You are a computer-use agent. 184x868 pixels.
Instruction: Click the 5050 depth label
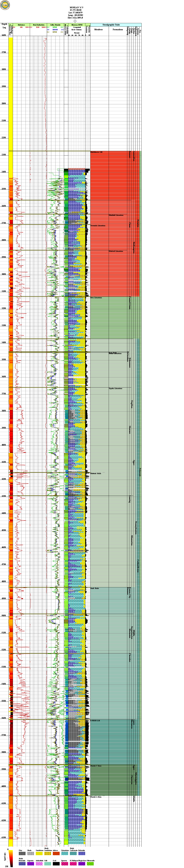tap(3, 615)
